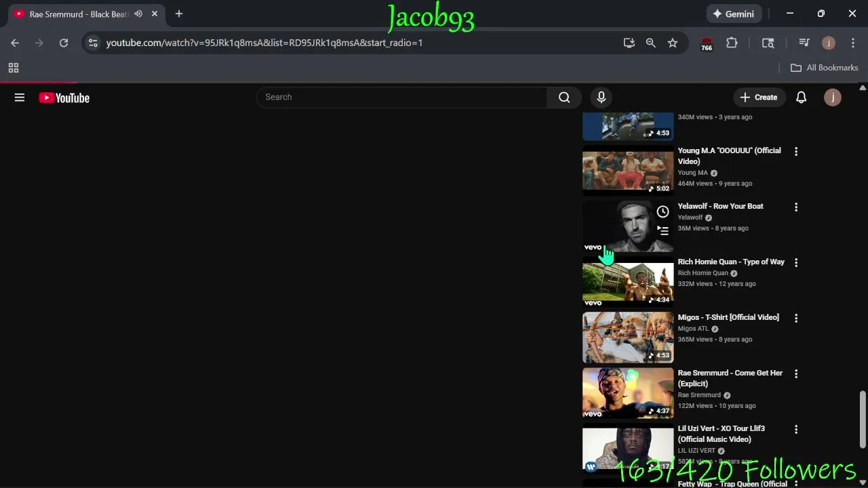Open the media controls icon in toolbar
Viewport: 868px width, 488px height.
tap(804, 43)
